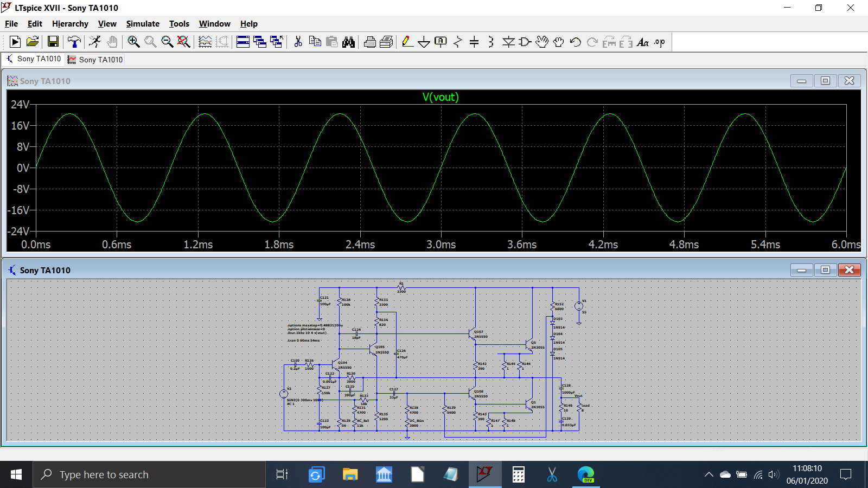The image size is (868, 488).
Task: Open Find with the binoculars icon
Action: coord(349,42)
